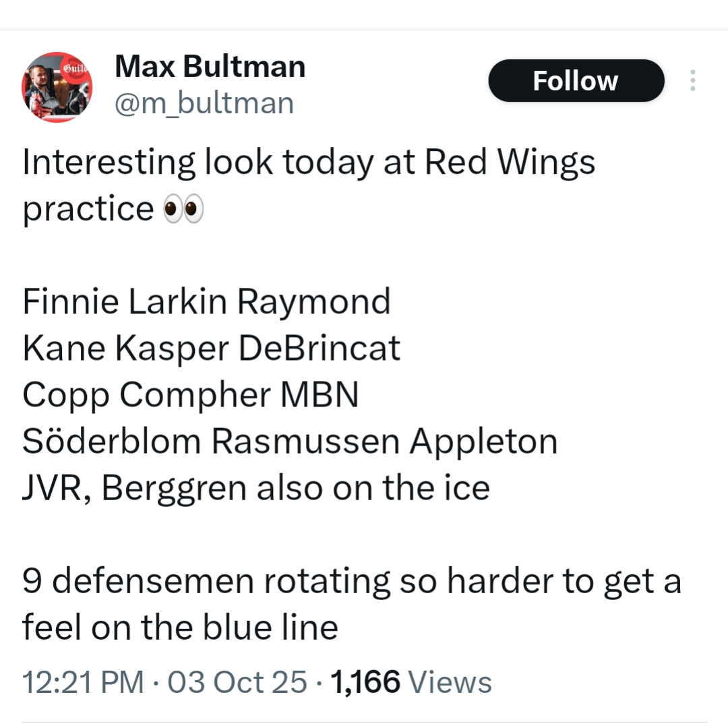This screenshot has width=728, height=728.
Task: Click the @m_bultman handle
Action: (204, 104)
